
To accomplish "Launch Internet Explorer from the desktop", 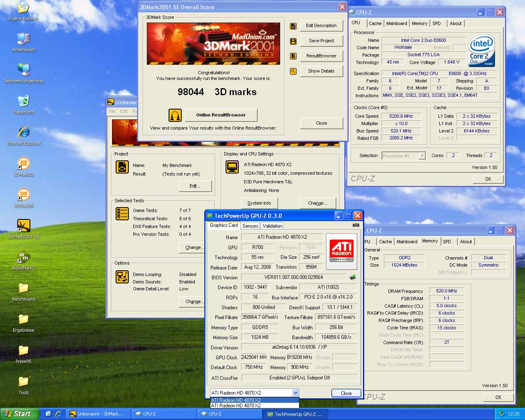I will pos(23,136).
